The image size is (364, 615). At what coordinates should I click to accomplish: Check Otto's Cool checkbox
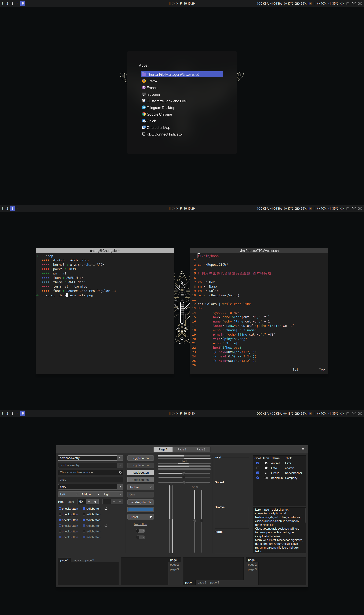257,468
